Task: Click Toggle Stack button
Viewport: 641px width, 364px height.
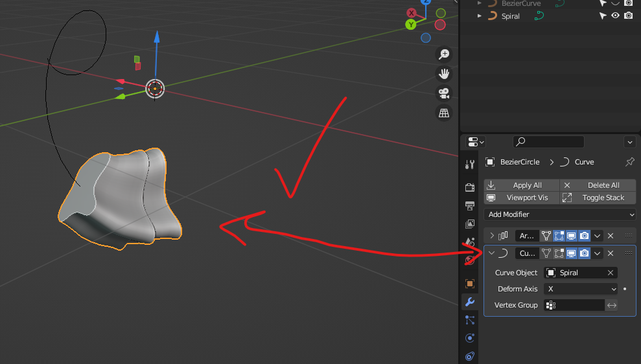Action: (598, 198)
